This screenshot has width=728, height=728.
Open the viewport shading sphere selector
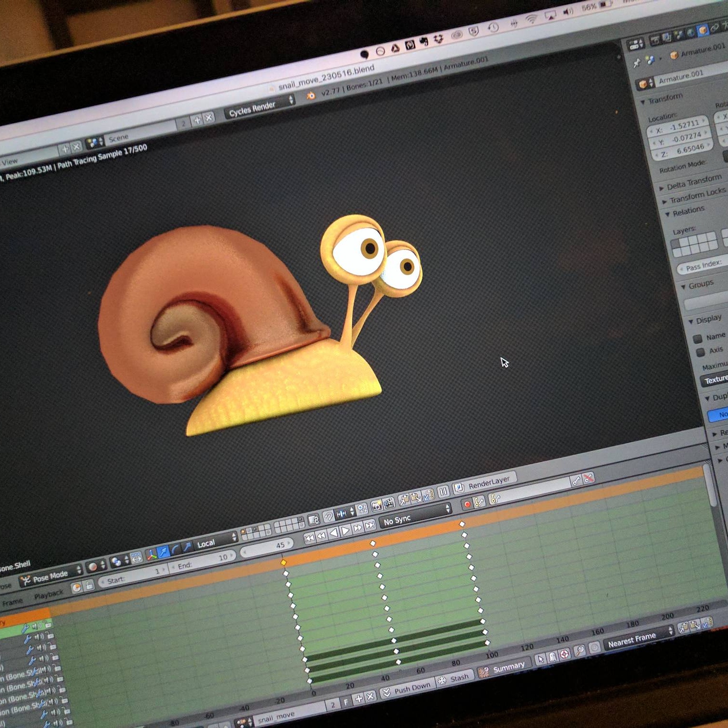point(96,566)
